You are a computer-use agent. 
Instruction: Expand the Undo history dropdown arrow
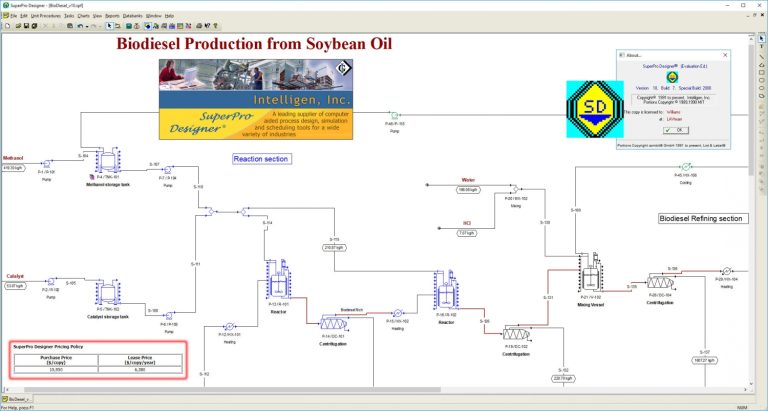[x=87, y=26]
